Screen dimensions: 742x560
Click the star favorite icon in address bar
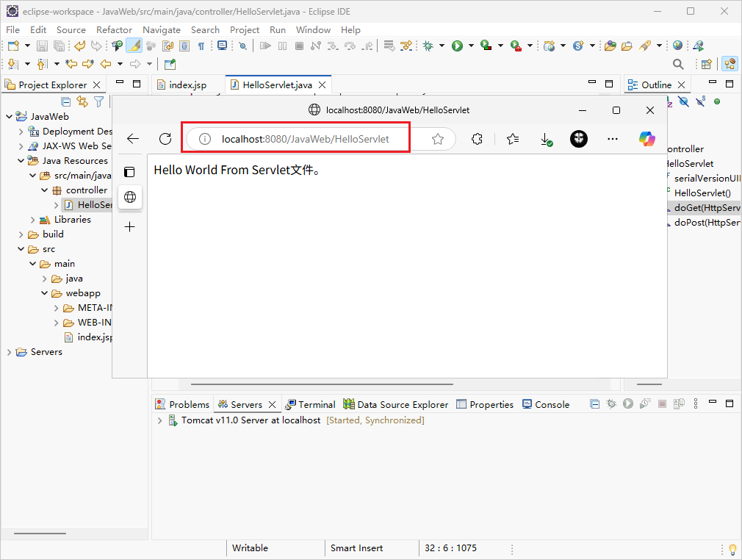click(438, 139)
